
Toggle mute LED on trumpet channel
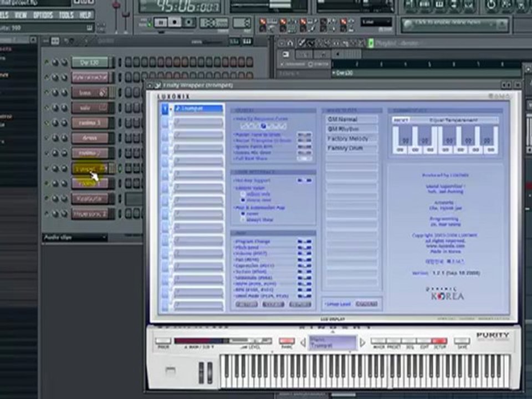pos(47,168)
